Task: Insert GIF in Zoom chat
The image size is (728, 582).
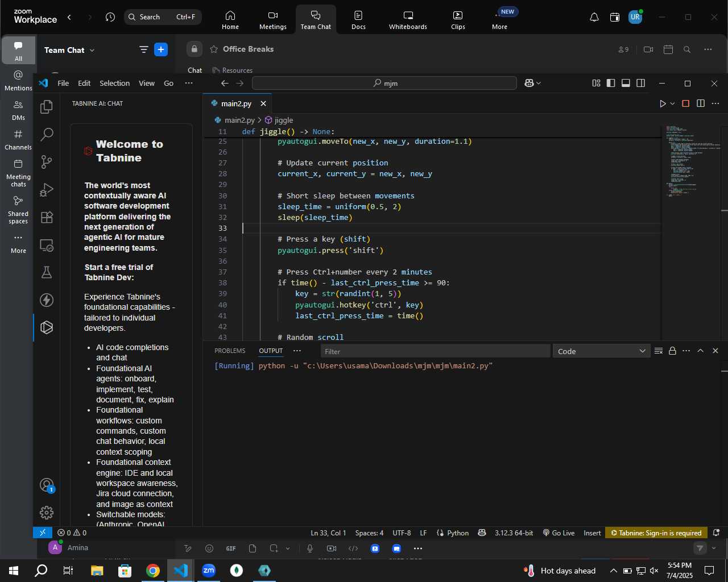Action: pyautogui.click(x=231, y=548)
